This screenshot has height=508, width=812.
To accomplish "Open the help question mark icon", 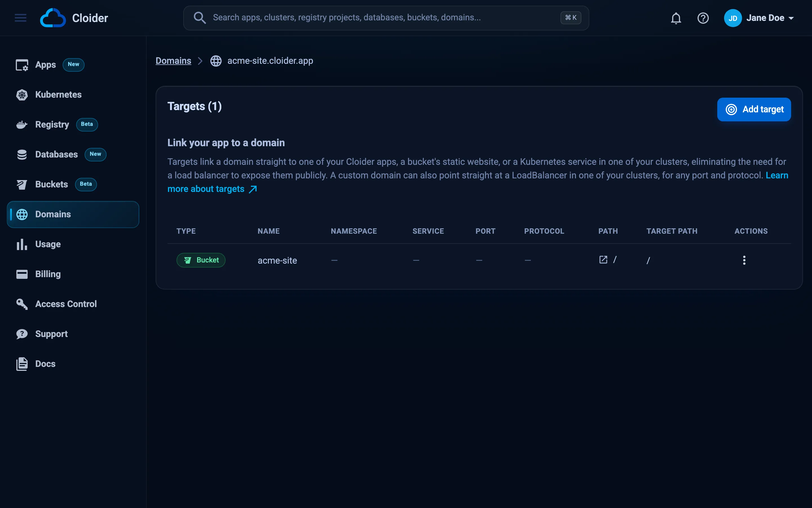I will [703, 18].
